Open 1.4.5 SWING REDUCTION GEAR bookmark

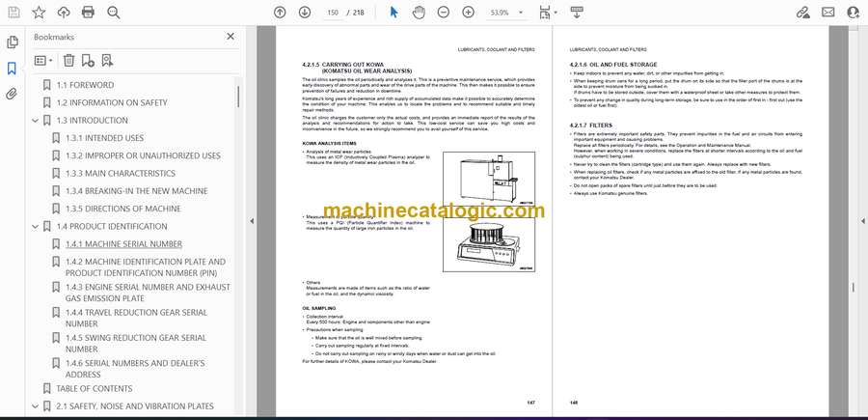pyautogui.click(x=136, y=344)
